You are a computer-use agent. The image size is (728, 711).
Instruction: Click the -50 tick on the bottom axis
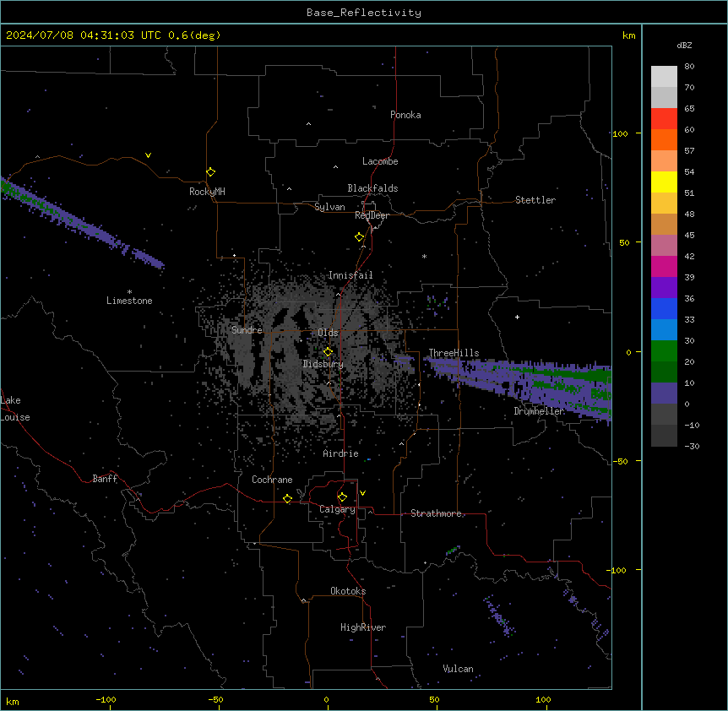tap(215, 700)
